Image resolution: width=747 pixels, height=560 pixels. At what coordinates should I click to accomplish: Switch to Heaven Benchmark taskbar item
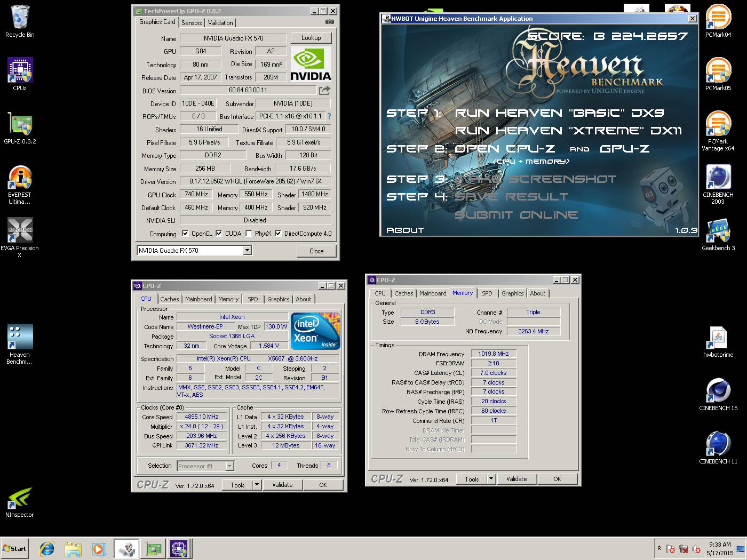(126, 548)
